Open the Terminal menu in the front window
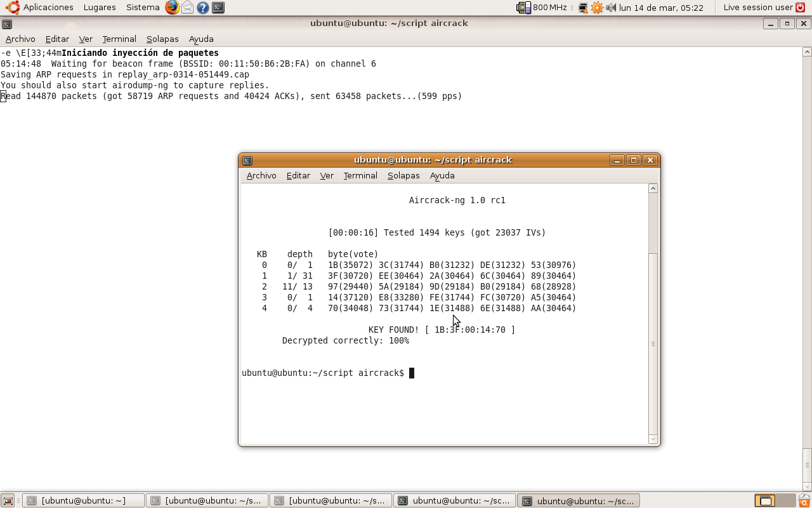Screen dimensions: 812x508 (x=360, y=176)
